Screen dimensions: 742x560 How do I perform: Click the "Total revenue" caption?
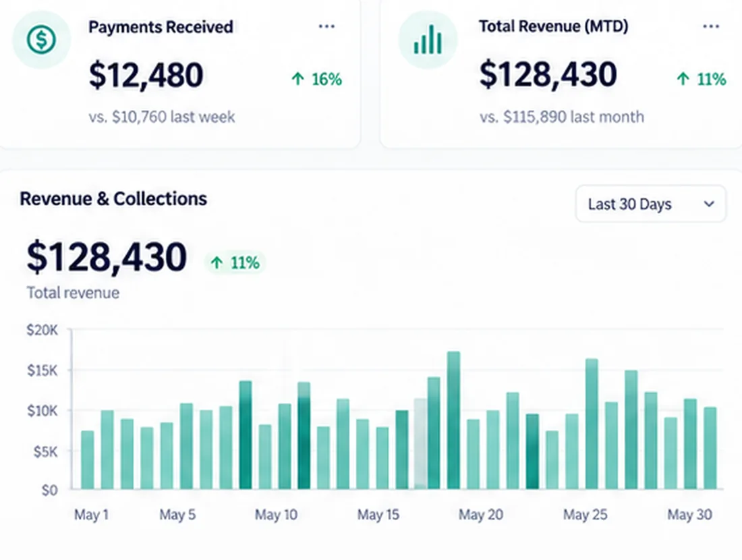[x=73, y=293]
